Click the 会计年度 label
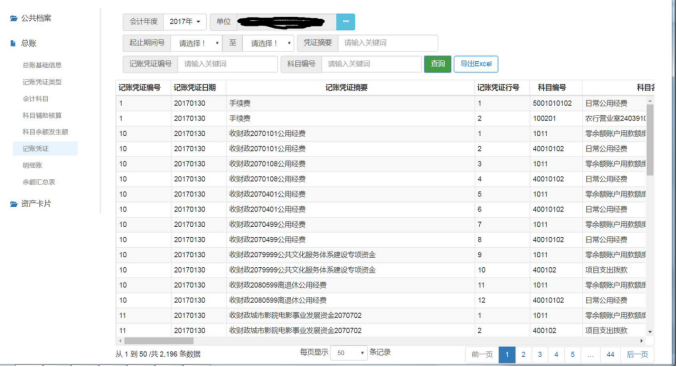This screenshot has height=367, width=677. tap(143, 22)
